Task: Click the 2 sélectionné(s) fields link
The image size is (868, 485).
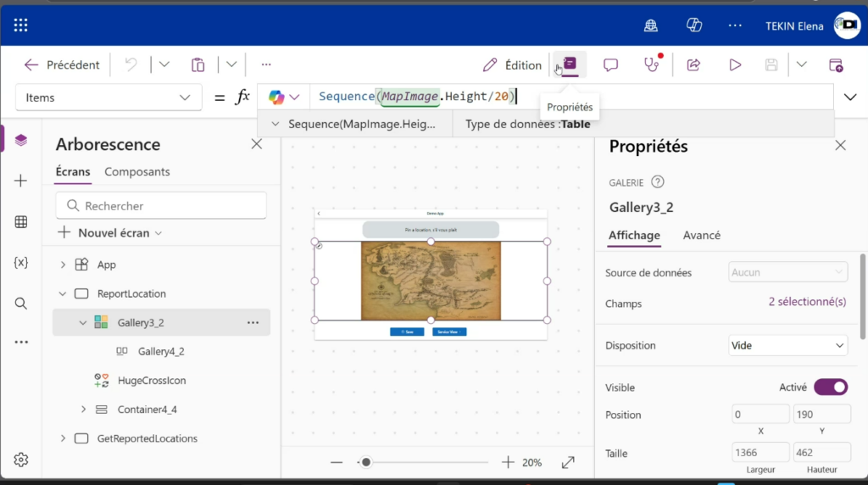Action: [807, 303]
